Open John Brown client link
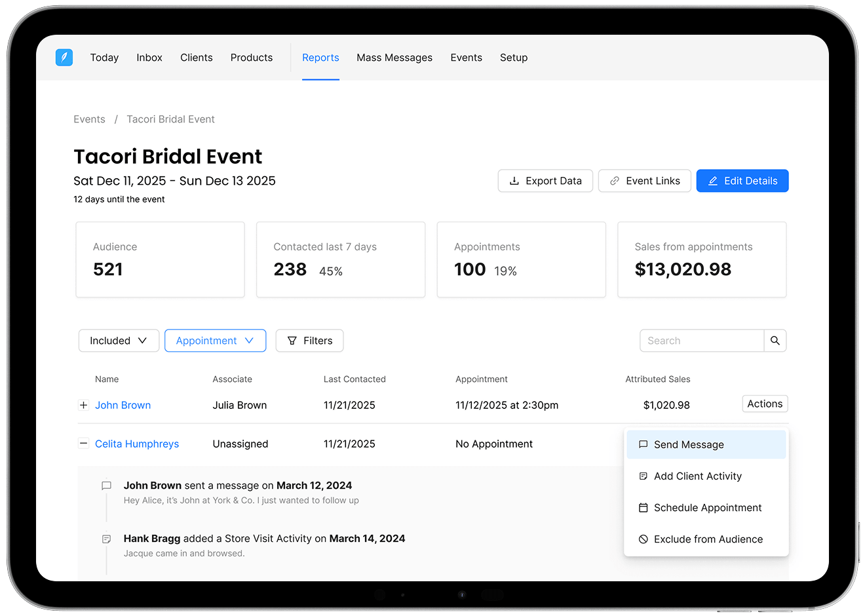The width and height of the screenshot is (865, 616). click(x=123, y=405)
